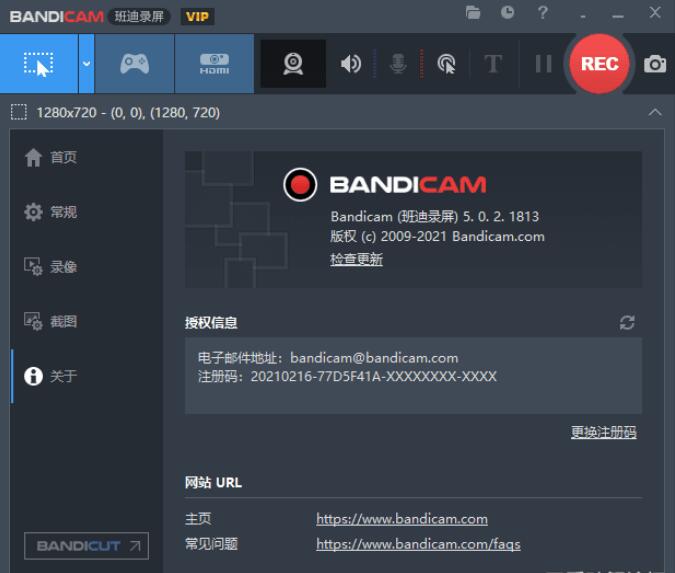Click the small compact mode dash button

coord(582,16)
